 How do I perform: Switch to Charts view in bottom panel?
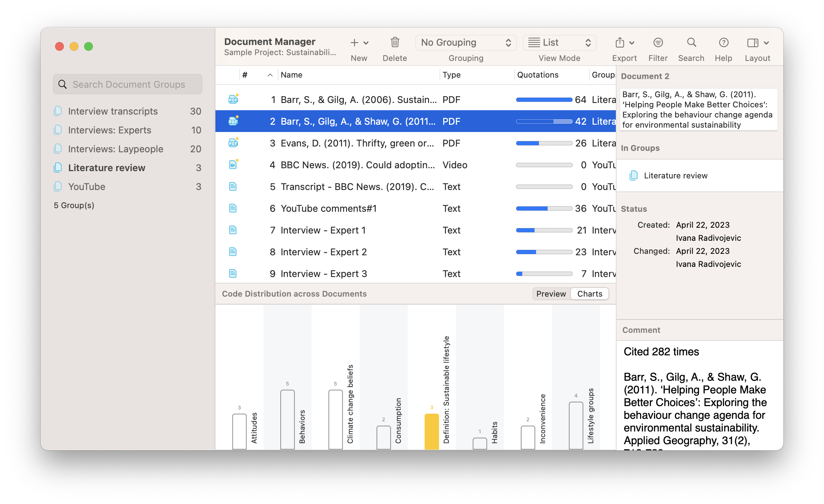click(x=590, y=294)
